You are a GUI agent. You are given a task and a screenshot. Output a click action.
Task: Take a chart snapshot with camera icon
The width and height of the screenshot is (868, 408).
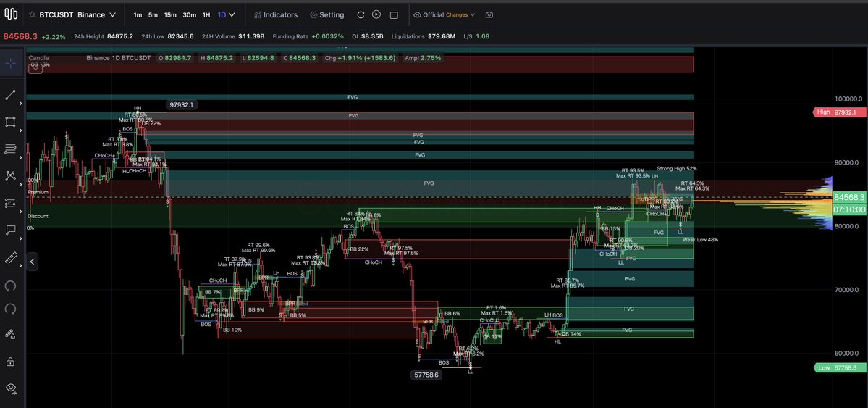pyautogui.click(x=489, y=15)
